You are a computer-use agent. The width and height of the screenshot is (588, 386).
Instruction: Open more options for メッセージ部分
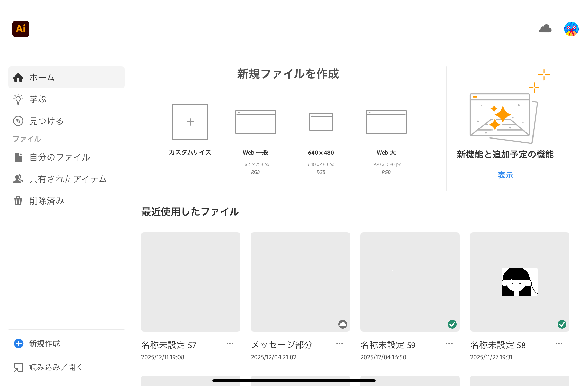[340, 344]
